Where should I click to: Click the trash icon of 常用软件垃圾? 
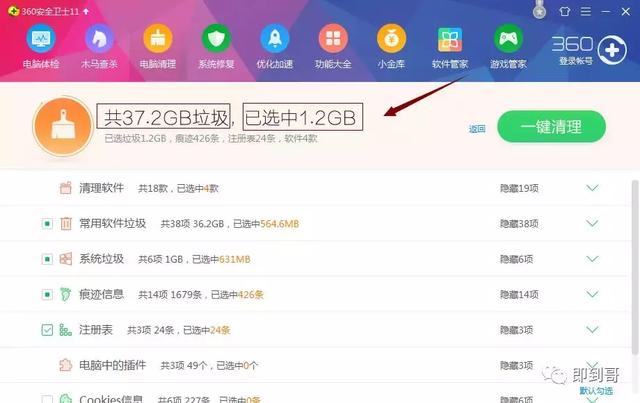[66, 223]
